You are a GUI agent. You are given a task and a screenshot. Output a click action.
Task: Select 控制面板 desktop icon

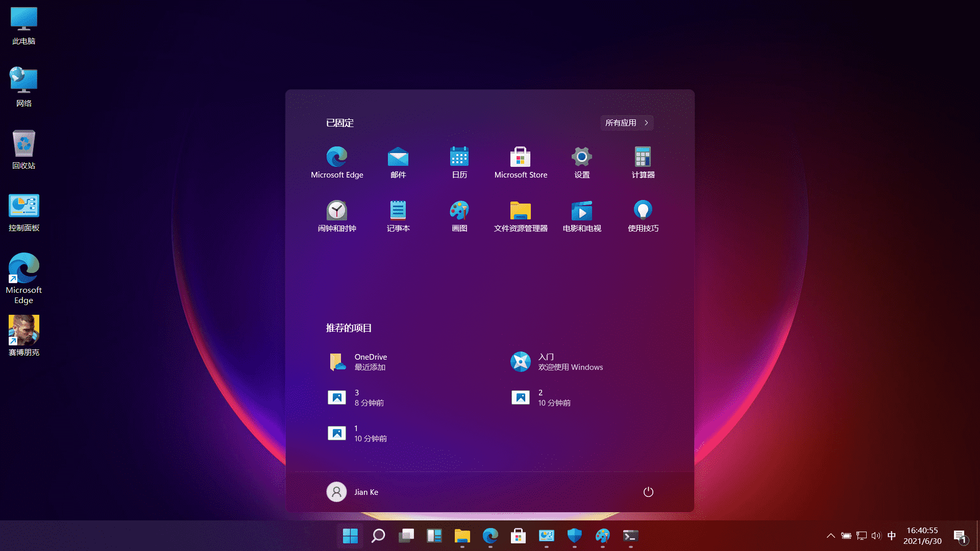pyautogui.click(x=24, y=213)
